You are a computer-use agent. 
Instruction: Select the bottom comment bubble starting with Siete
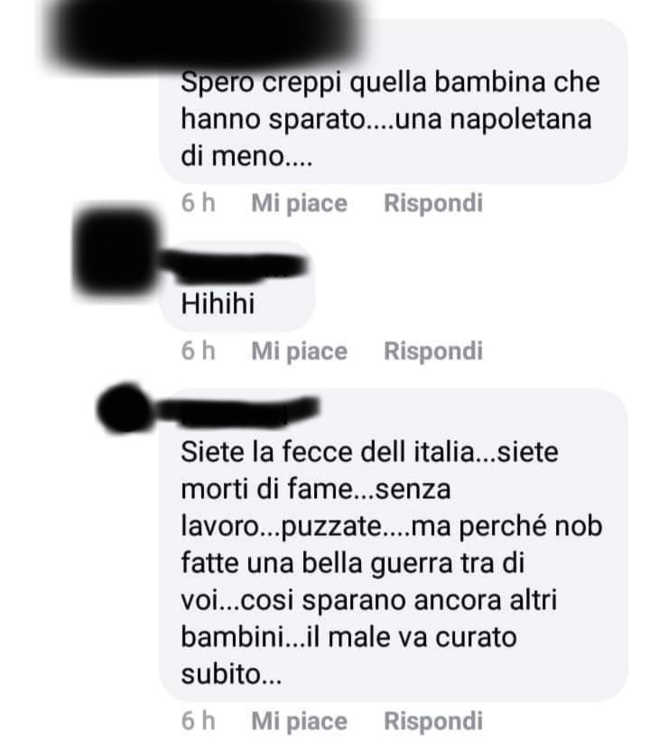click(393, 545)
